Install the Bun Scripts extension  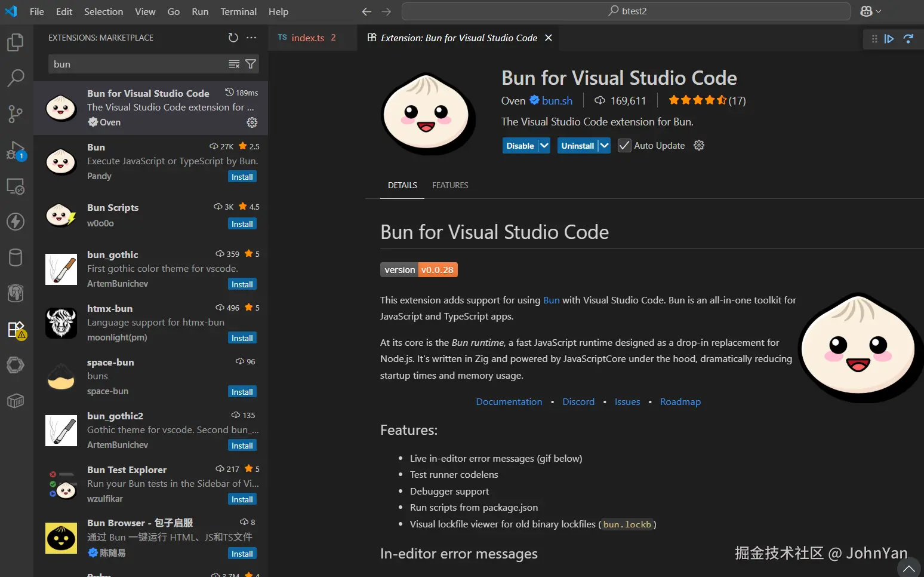point(242,224)
